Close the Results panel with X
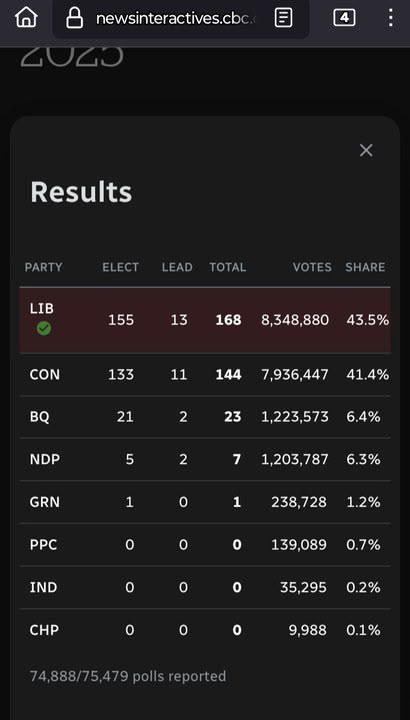Image resolution: width=410 pixels, height=720 pixels. [366, 150]
